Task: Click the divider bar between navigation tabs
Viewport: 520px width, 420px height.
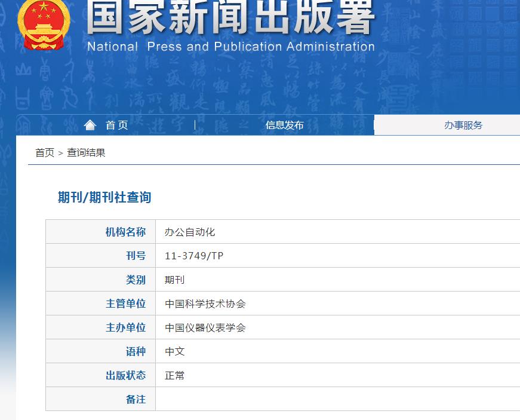Action: pyautogui.click(x=195, y=125)
